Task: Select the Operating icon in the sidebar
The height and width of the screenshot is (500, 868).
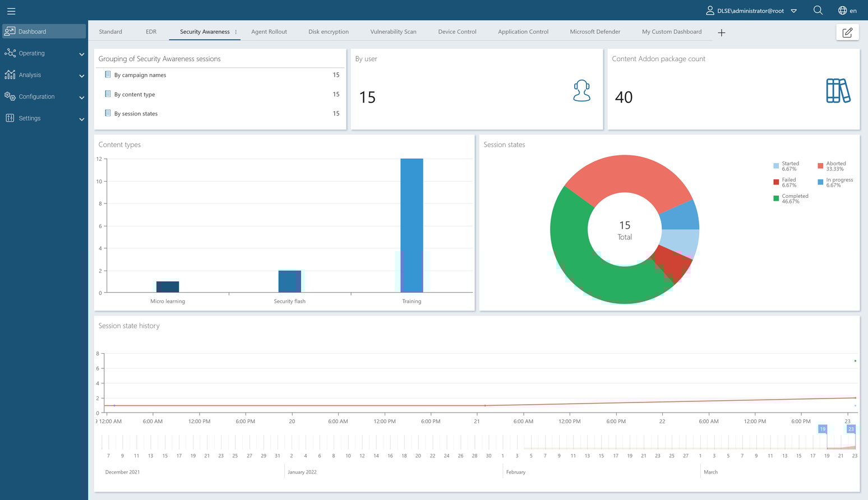Action: pyautogui.click(x=10, y=53)
